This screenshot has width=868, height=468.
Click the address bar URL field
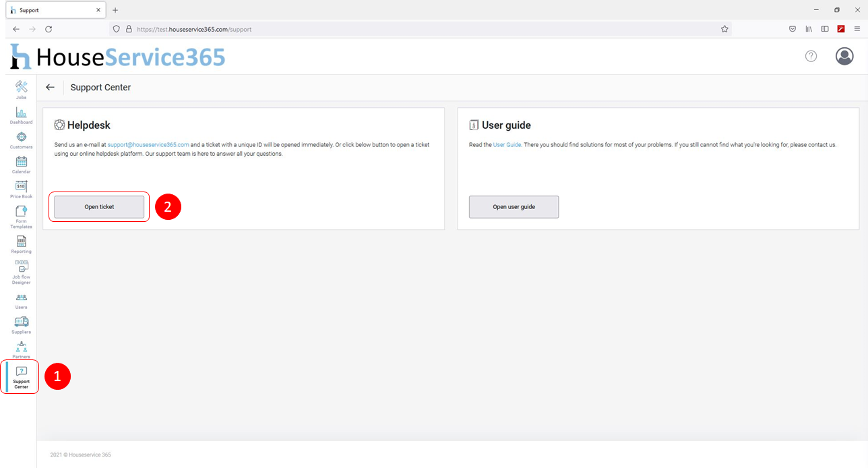[x=421, y=29]
